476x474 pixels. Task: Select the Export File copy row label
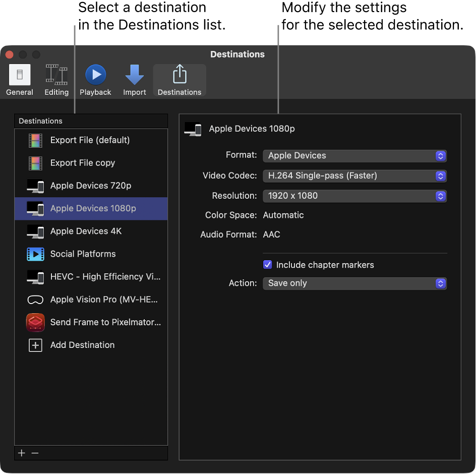click(x=83, y=163)
